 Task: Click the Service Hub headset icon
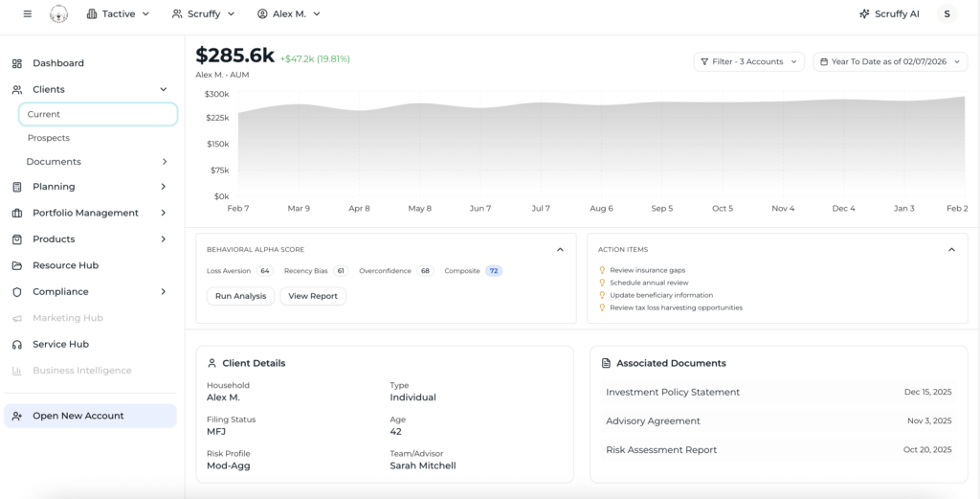(x=17, y=345)
